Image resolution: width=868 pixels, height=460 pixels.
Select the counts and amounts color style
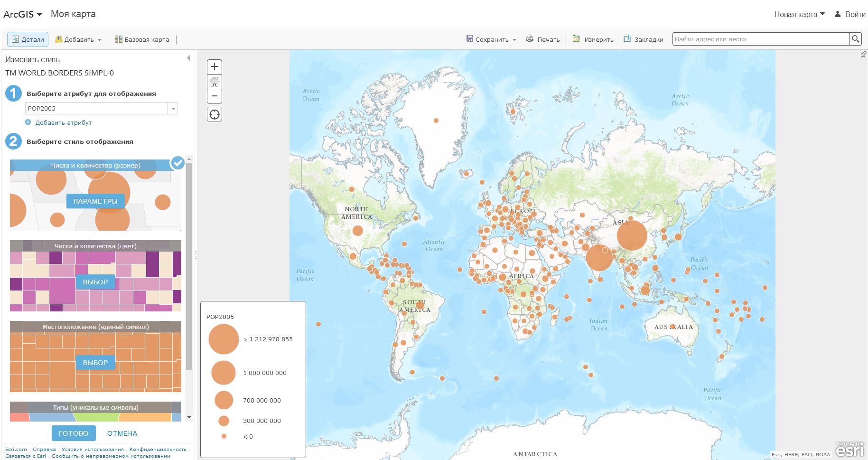tap(95, 282)
